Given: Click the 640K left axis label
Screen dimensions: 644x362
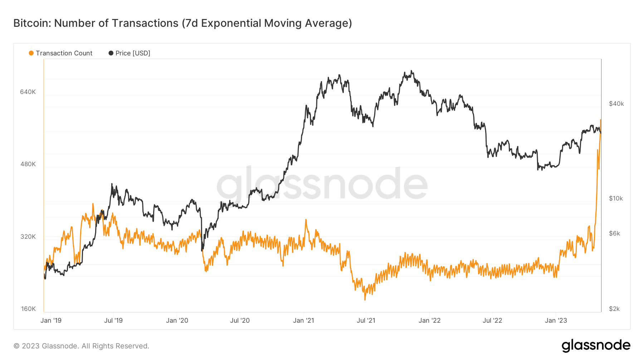Looking at the screenshot, I should click(28, 92).
